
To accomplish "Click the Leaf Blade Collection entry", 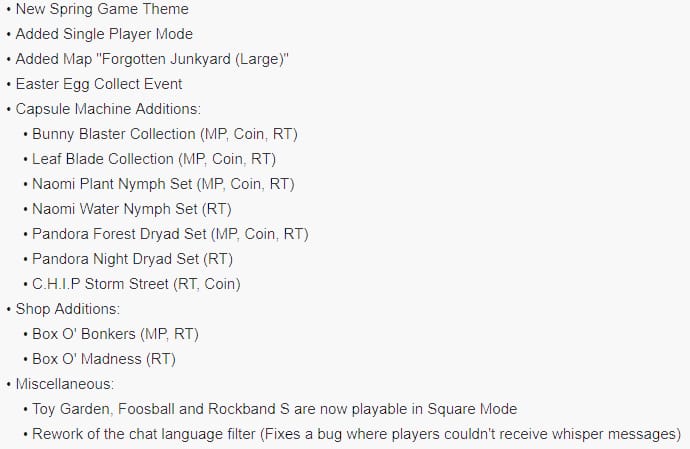I will click(154, 159).
